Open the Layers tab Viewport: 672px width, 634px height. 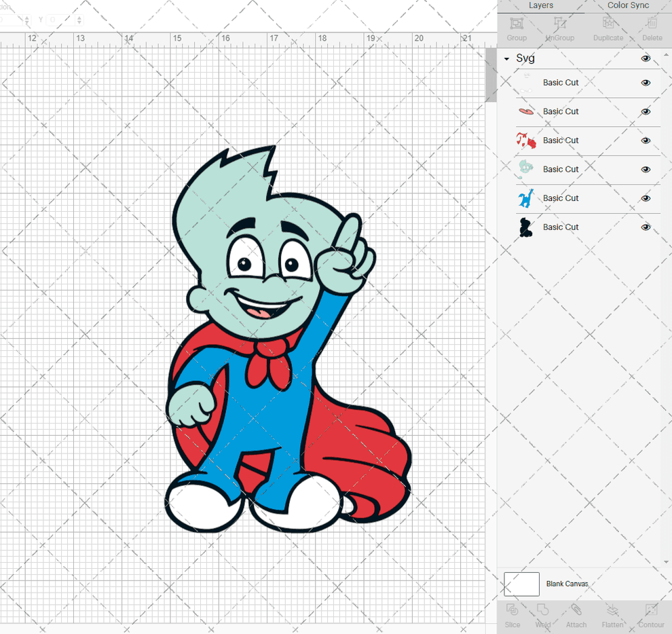pos(541,5)
